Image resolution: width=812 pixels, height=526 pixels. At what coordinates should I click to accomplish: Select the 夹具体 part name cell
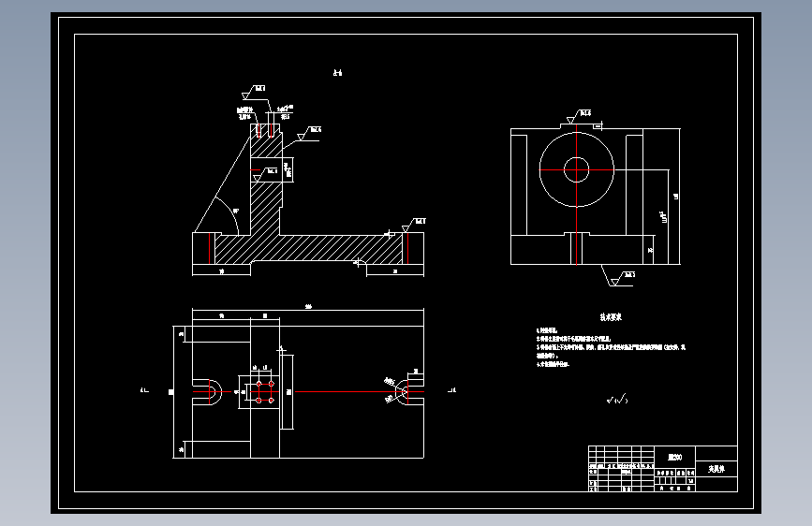tap(716, 469)
